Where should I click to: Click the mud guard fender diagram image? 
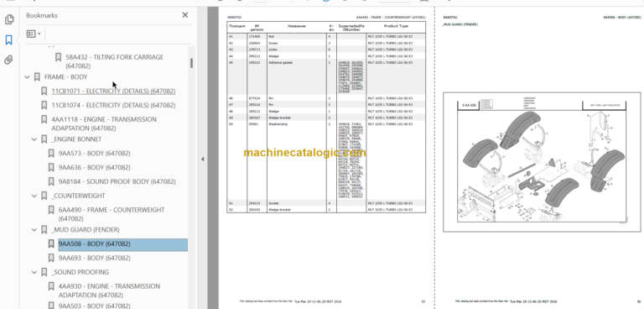pos(541,162)
